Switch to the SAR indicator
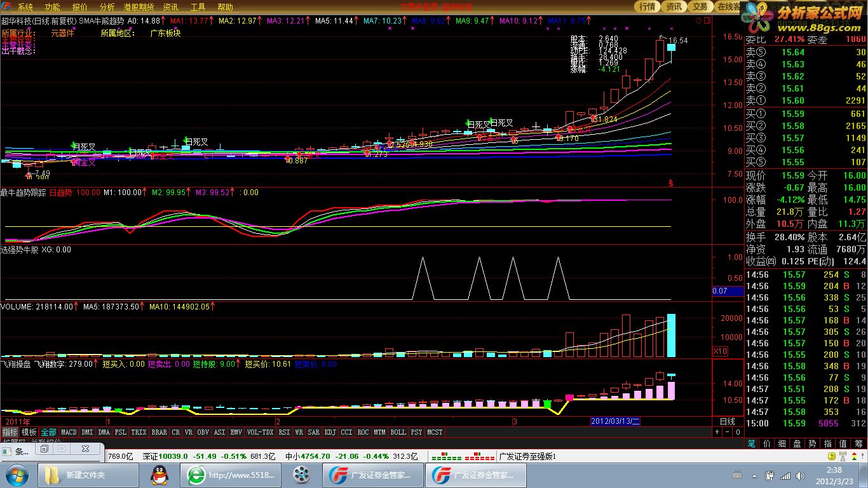868x488 pixels. 314,432
